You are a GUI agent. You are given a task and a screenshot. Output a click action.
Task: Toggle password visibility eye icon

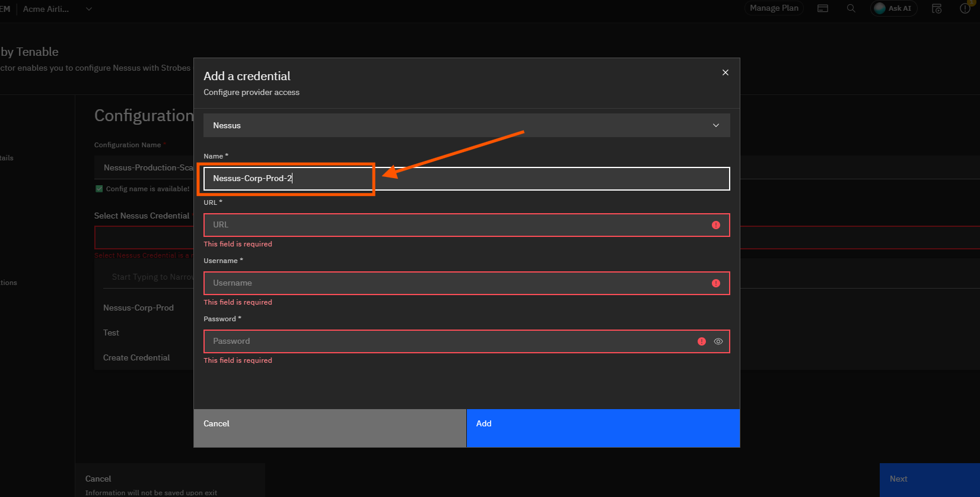pyautogui.click(x=718, y=341)
